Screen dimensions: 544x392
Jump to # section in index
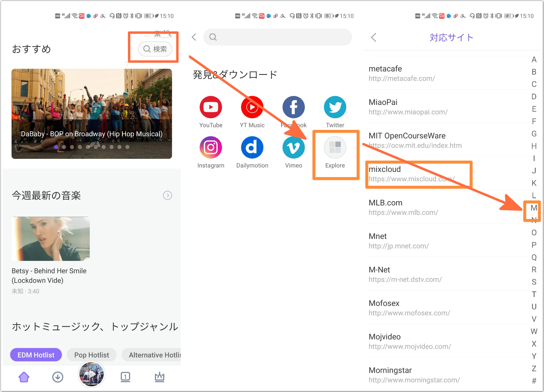[x=534, y=381]
